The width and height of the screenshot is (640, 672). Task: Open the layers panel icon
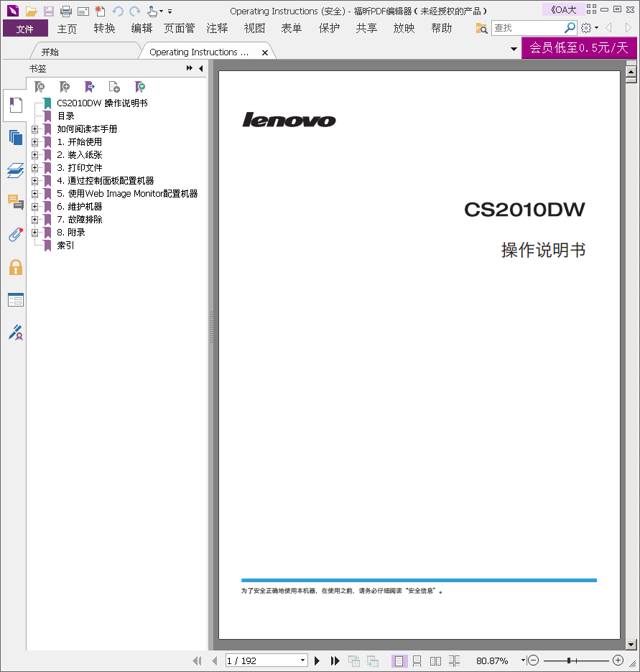(15, 170)
